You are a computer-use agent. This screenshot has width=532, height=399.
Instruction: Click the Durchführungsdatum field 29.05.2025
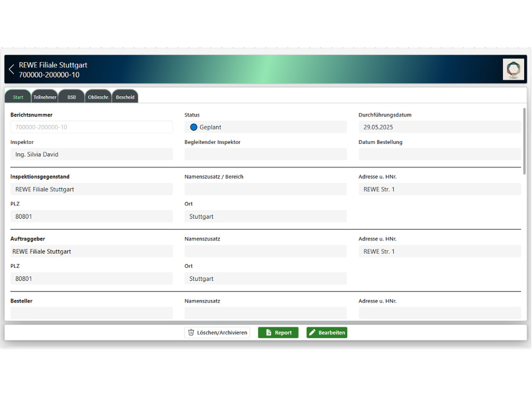[x=440, y=127]
